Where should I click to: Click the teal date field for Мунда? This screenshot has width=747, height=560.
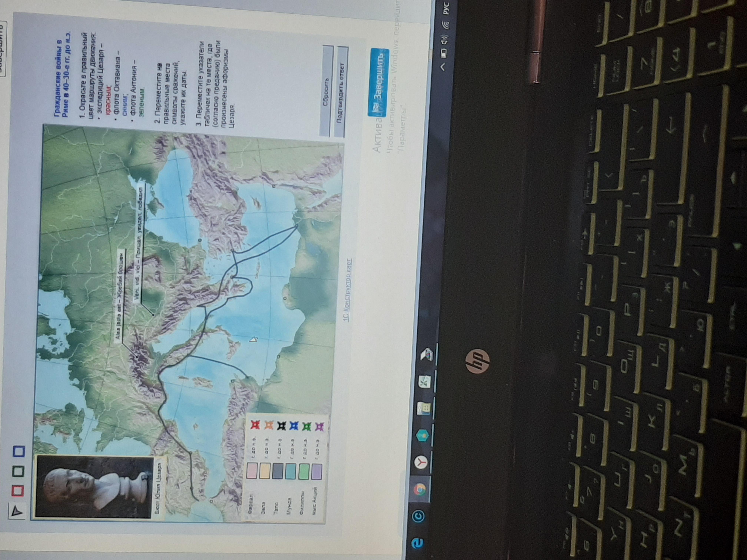coord(290,471)
